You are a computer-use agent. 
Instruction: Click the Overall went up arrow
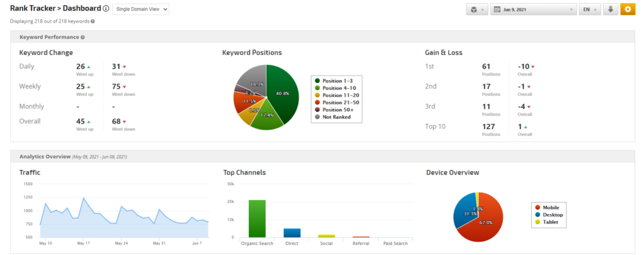coord(89,122)
